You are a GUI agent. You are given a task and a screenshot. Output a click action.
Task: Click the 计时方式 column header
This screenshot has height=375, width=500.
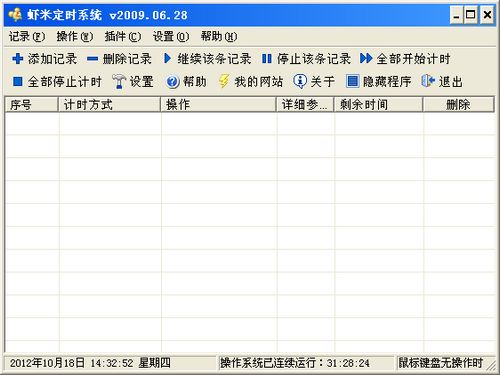click(x=109, y=105)
